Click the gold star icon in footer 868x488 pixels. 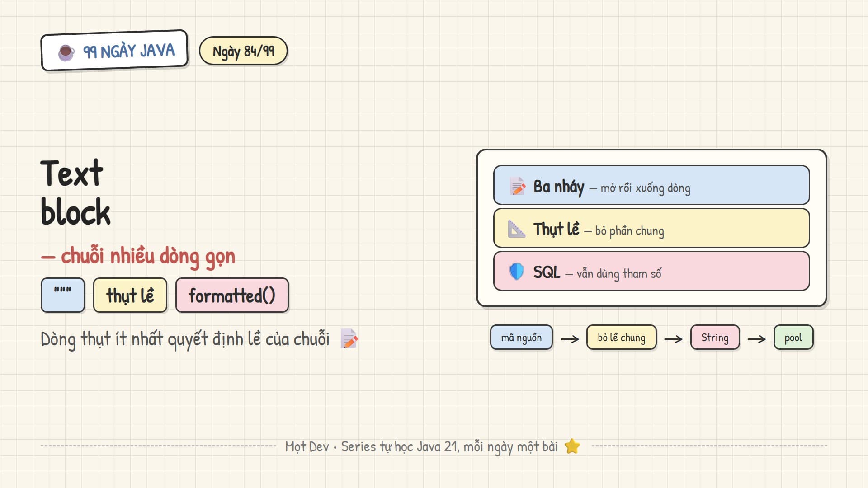572,446
